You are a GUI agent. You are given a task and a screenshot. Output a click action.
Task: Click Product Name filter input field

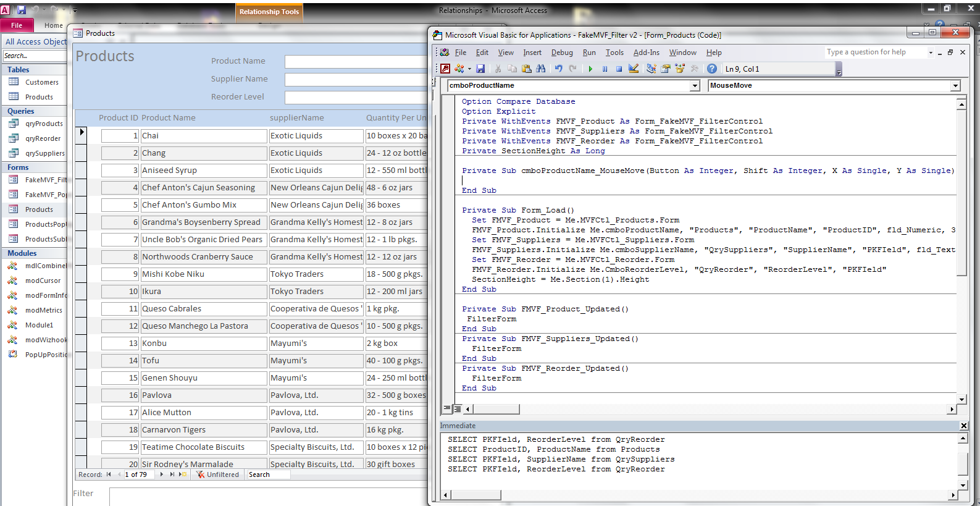pos(356,61)
